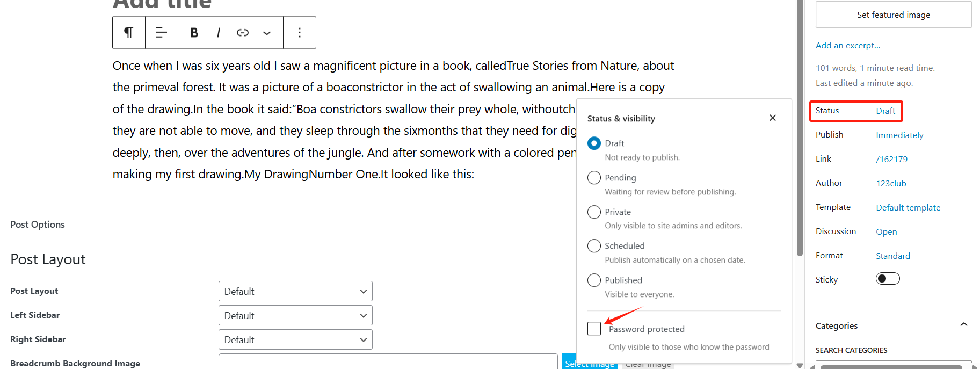
Task: Enable the Password protected option
Action: pos(594,328)
